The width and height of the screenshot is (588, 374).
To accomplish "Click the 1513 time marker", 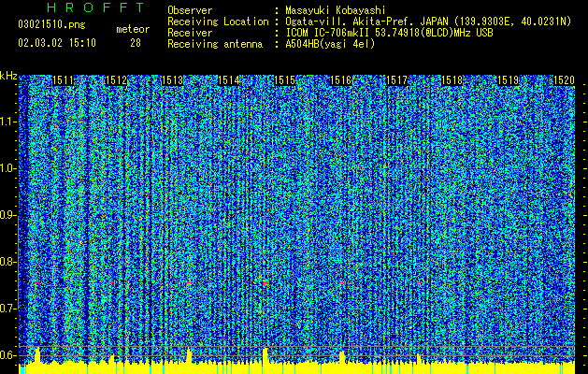I will (173, 80).
